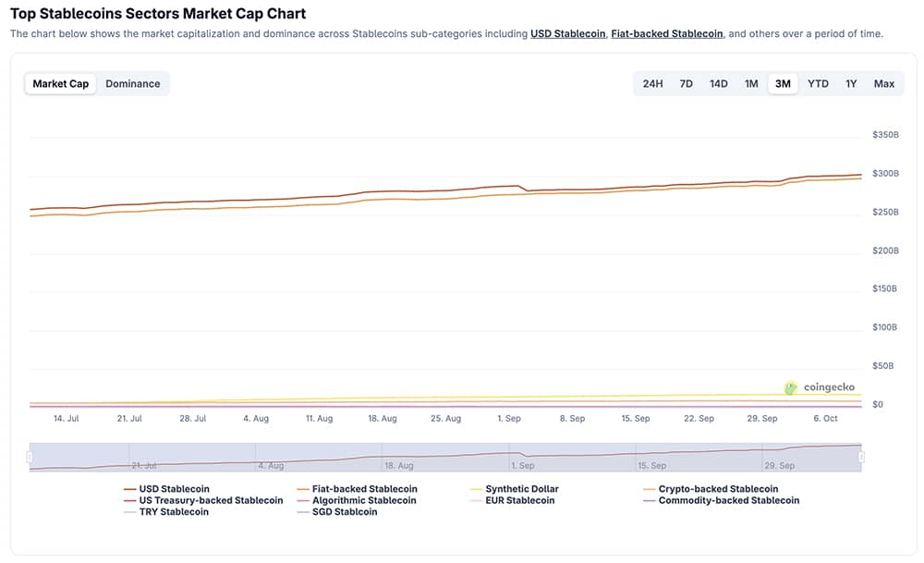Image resolution: width=924 pixels, height=563 pixels.
Task: Toggle EUR Stablecoin legend item
Action: coord(520,500)
